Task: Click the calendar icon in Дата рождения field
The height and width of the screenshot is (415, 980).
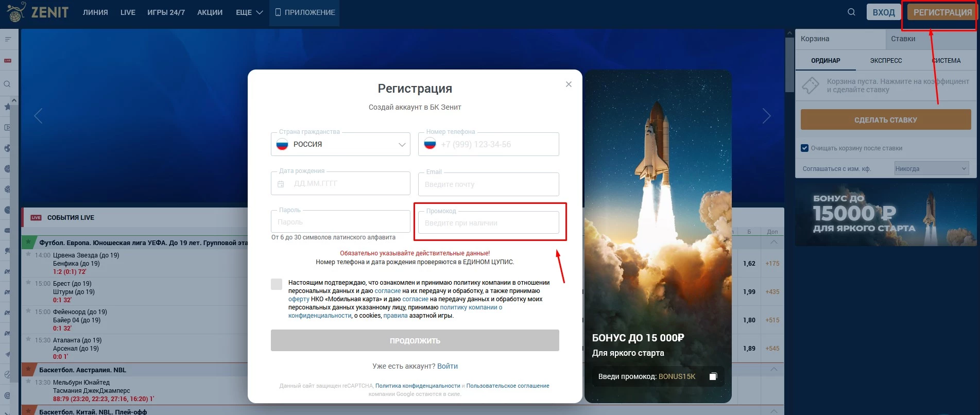Action: (x=281, y=184)
